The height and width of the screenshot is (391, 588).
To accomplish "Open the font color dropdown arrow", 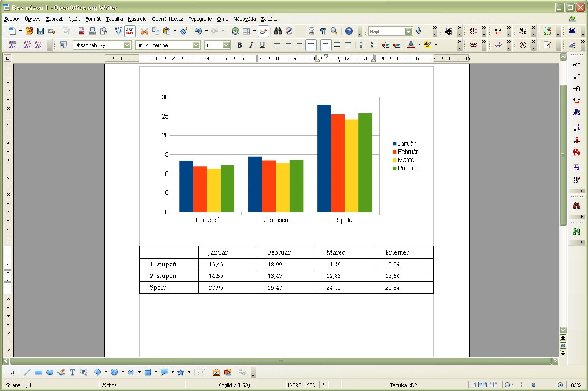I will [419, 45].
